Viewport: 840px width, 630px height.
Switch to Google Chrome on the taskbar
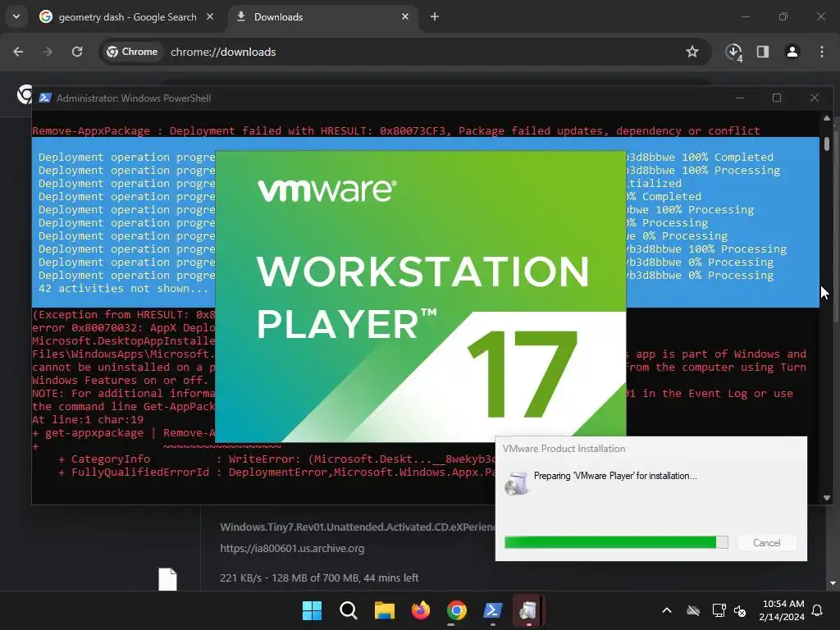(x=456, y=610)
